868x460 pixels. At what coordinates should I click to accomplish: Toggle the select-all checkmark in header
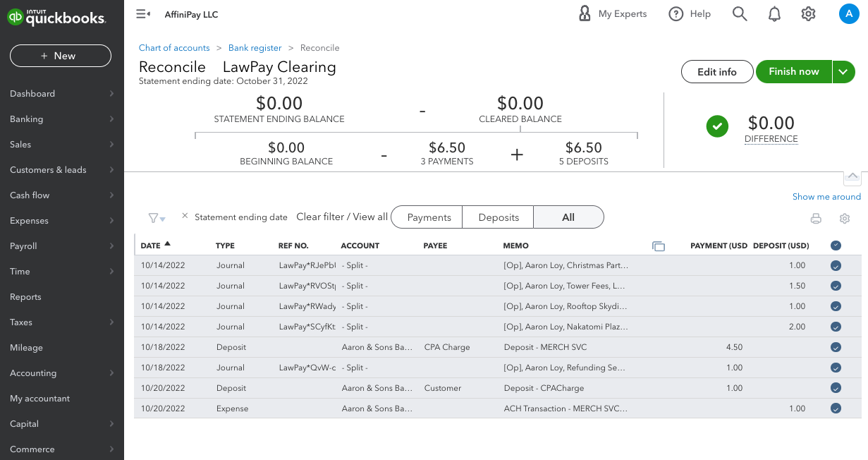836,246
